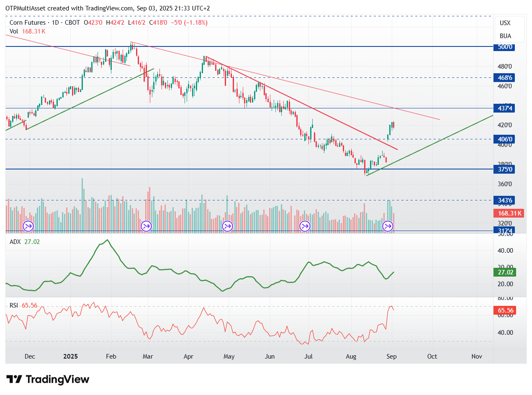Viewport: 532px width, 395px height.
Task: Click the contract roll marker near May
Action: pos(227,226)
